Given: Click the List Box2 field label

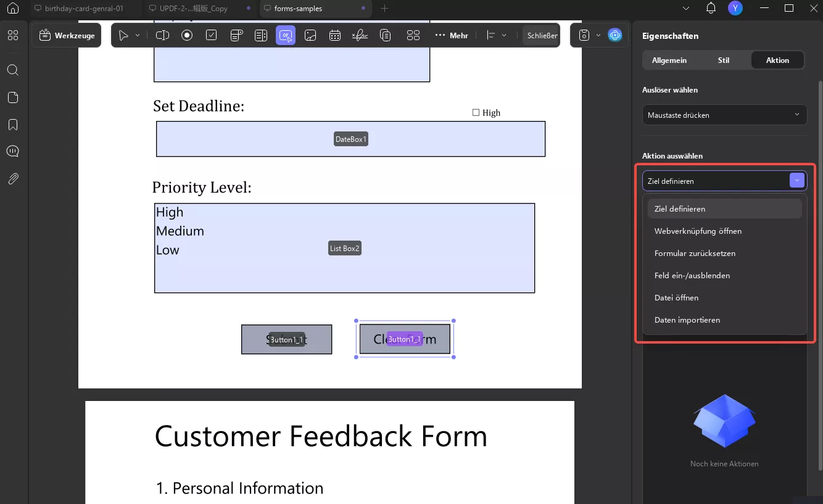Looking at the screenshot, I should click(344, 249).
